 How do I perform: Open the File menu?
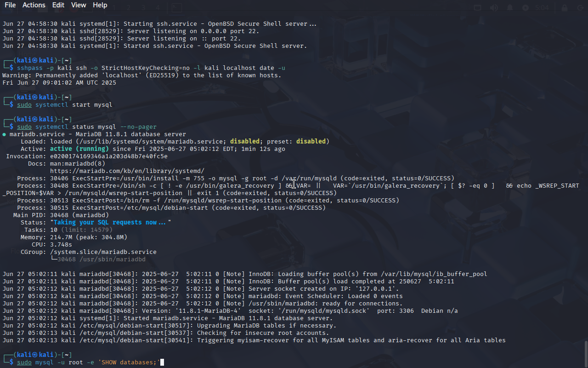click(x=10, y=5)
